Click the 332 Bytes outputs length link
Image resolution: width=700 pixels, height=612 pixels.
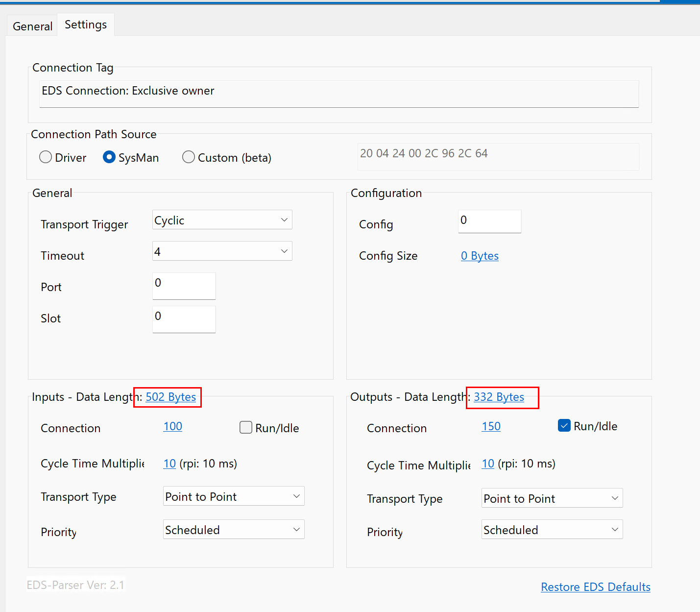tap(499, 397)
